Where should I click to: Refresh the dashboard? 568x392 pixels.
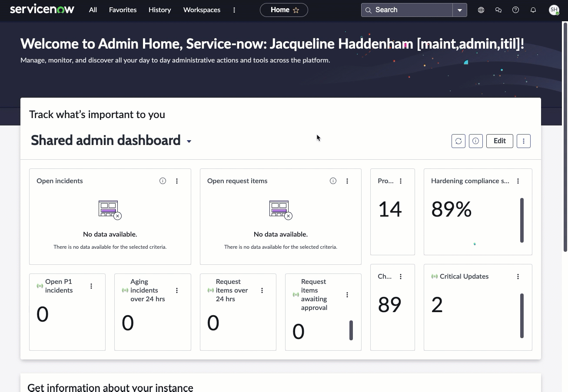458,141
